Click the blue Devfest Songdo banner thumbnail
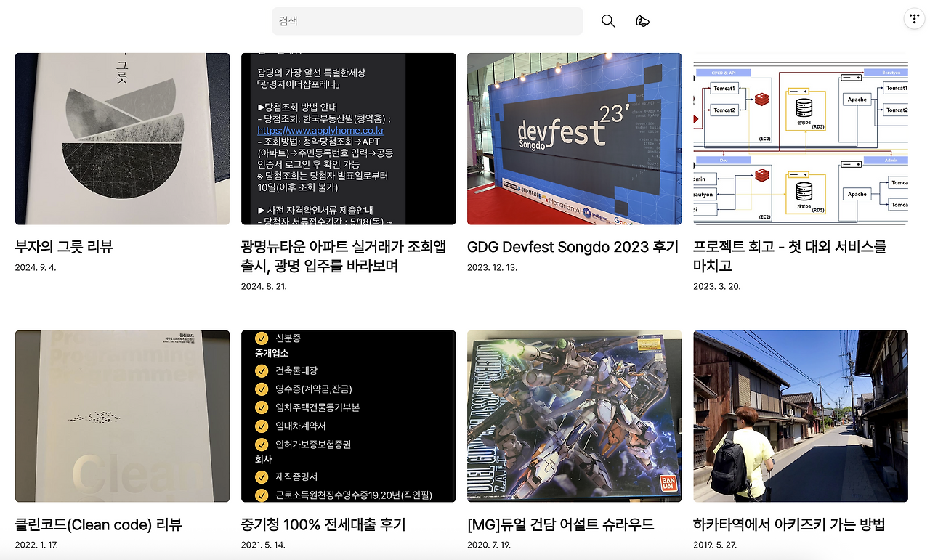930x560 pixels. click(x=574, y=138)
